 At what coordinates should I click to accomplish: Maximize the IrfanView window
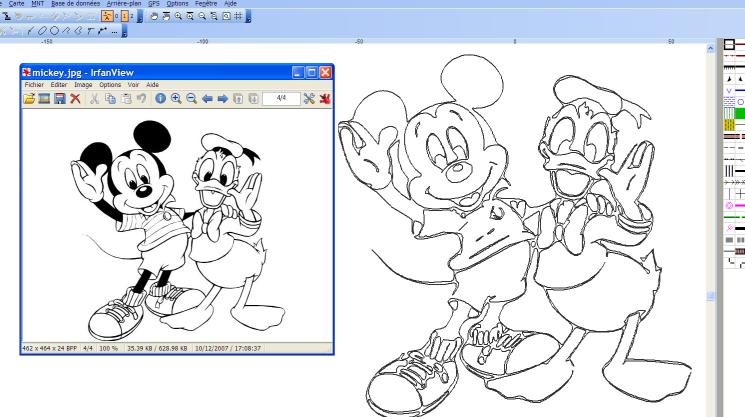coord(312,72)
